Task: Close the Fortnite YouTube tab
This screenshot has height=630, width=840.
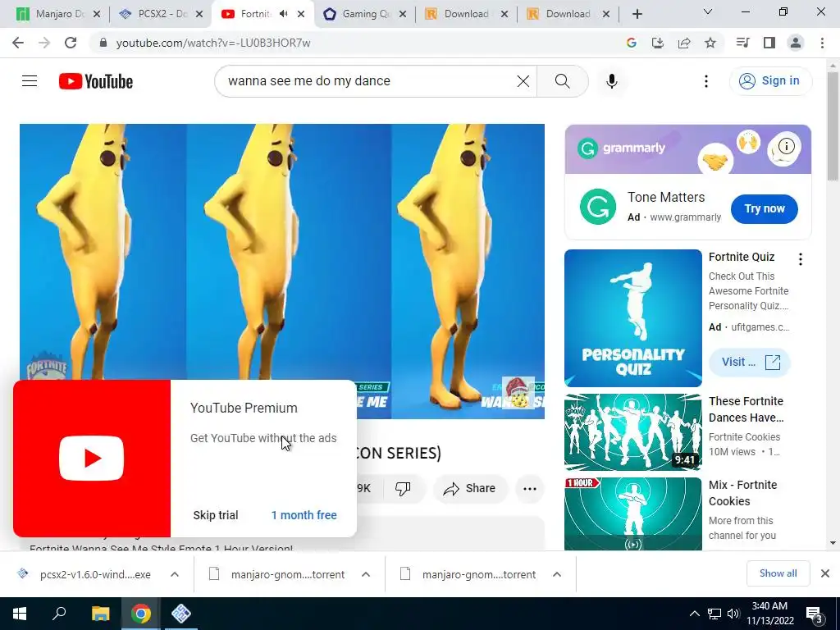Action: click(x=301, y=14)
